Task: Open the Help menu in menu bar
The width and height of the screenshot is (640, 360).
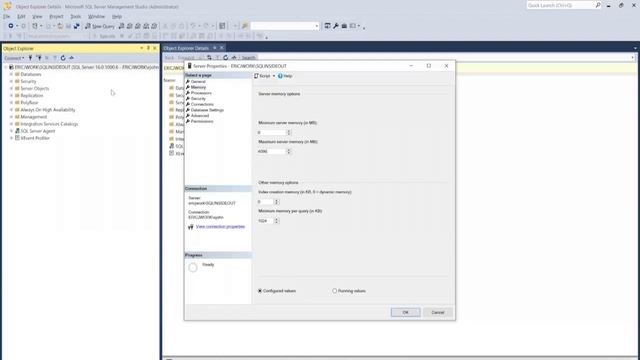Action: 117,16
